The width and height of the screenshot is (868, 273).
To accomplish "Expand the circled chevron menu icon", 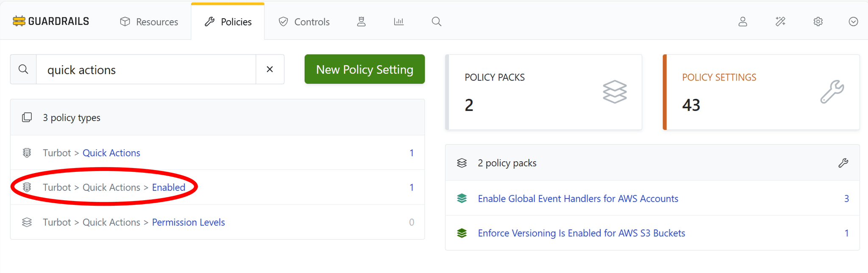I will coord(854,22).
